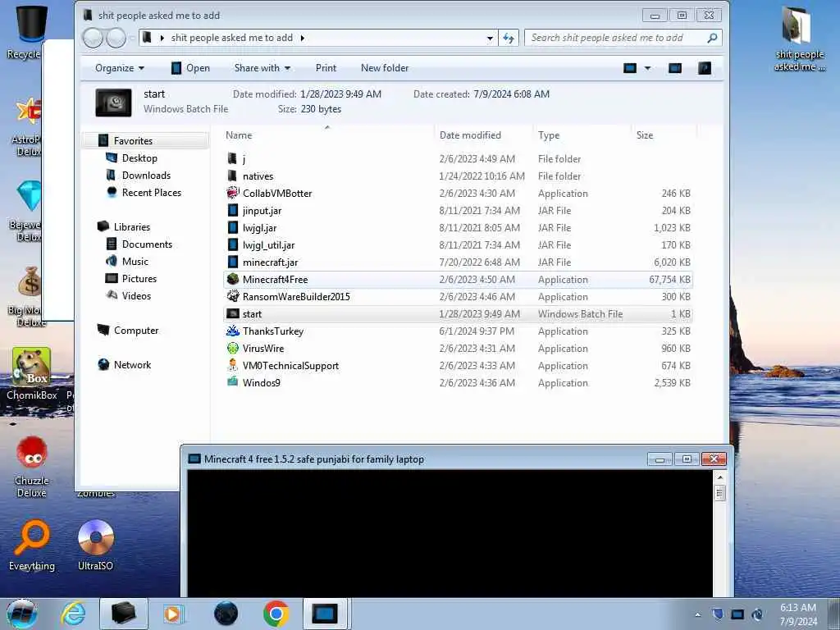Select Computer in navigation pane
The image size is (840, 630).
(136, 331)
